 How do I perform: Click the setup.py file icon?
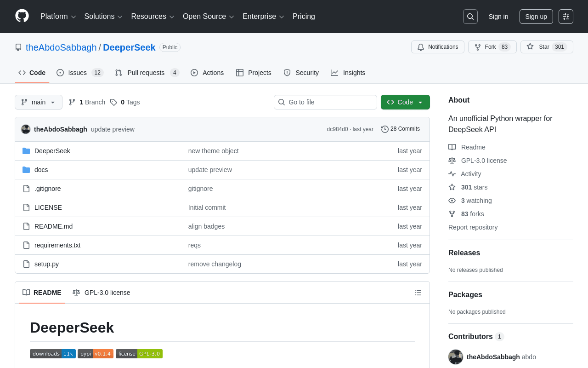[26, 264]
